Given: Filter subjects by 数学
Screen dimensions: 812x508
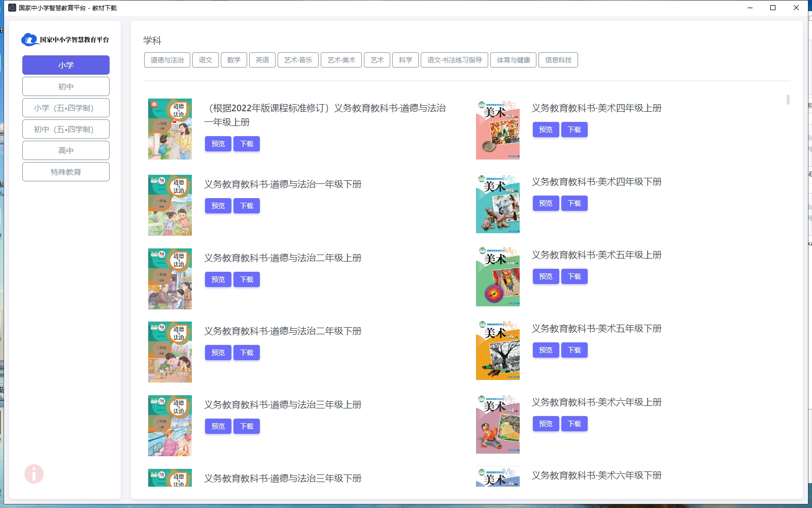Looking at the screenshot, I should 234,60.
